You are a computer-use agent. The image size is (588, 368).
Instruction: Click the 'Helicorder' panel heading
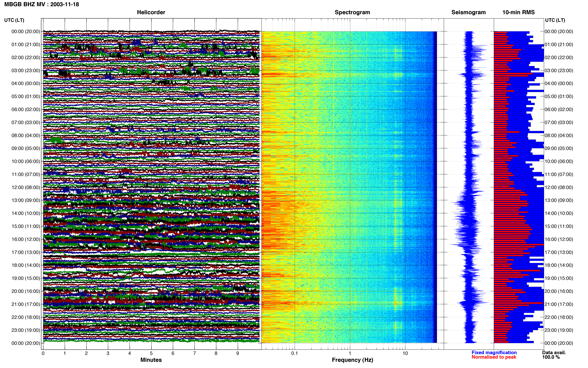151,12
